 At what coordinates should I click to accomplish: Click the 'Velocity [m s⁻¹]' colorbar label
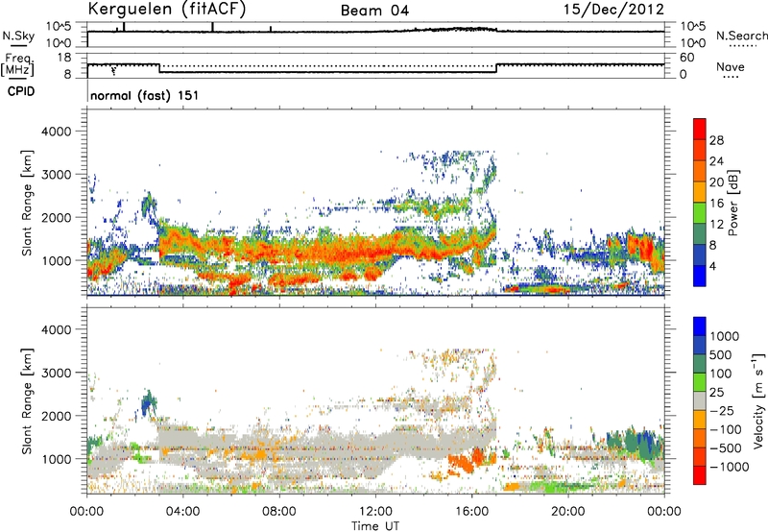(758, 400)
